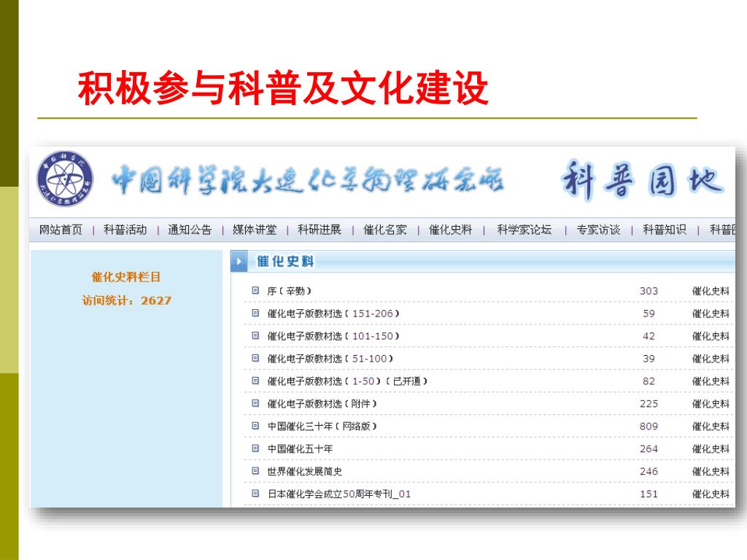Image resolution: width=747 pixels, height=560 pixels.
Task: Open the article 序（辛勤）
Action: pos(289,290)
